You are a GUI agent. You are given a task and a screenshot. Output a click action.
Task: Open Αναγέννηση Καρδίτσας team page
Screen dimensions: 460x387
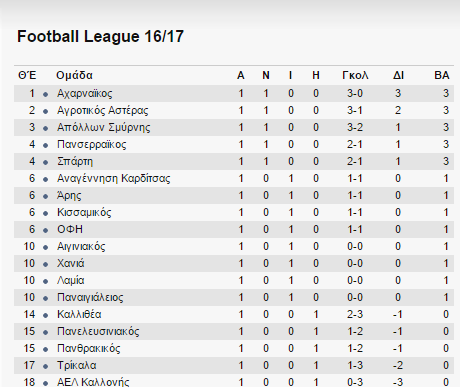pos(114,179)
